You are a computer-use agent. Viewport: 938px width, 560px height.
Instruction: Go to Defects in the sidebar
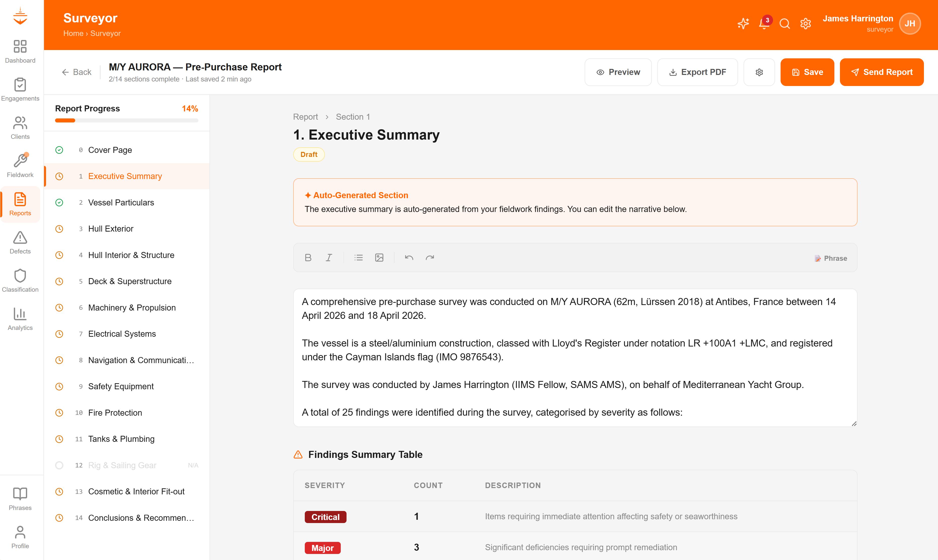(x=20, y=243)
